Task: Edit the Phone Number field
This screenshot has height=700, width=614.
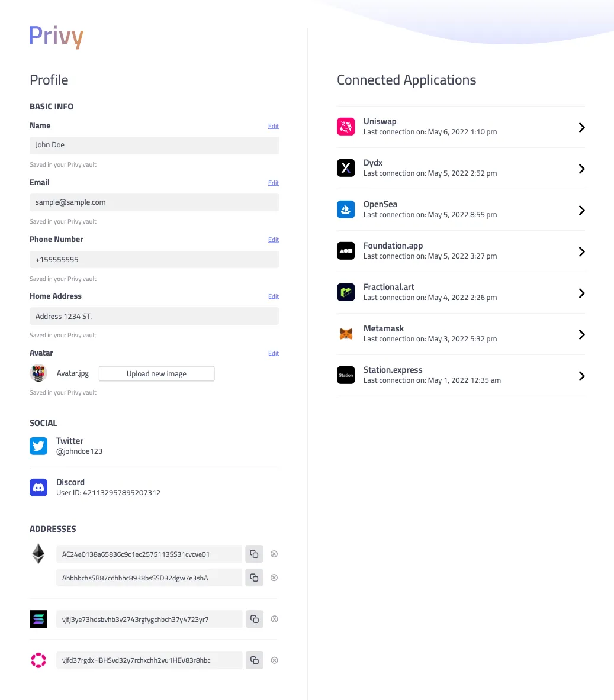Action: tap(273, 240)
